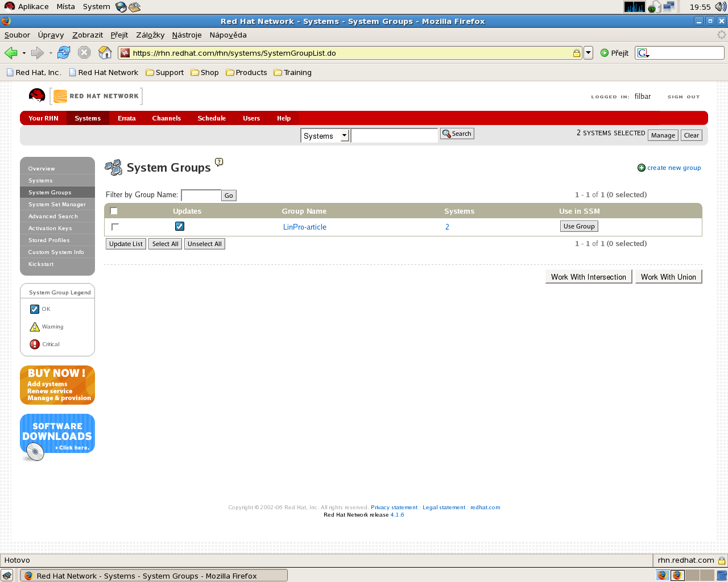Click the Critical legend red icon
Viewport: 728px width, 582px height.
click(35, 344)
